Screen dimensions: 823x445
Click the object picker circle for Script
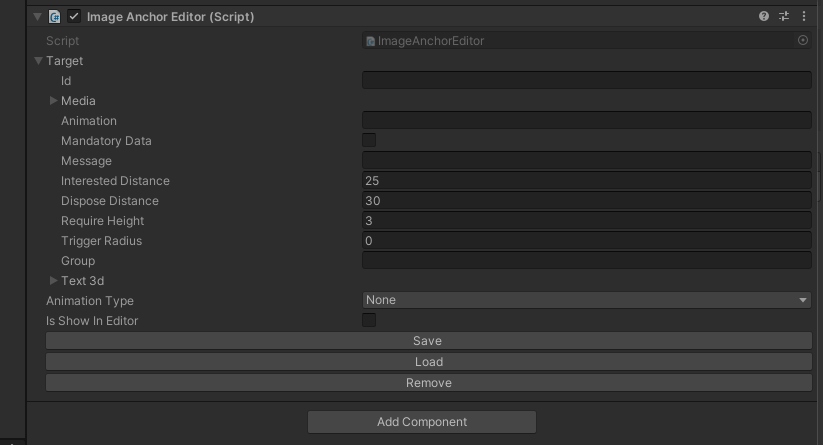[802, 41]
